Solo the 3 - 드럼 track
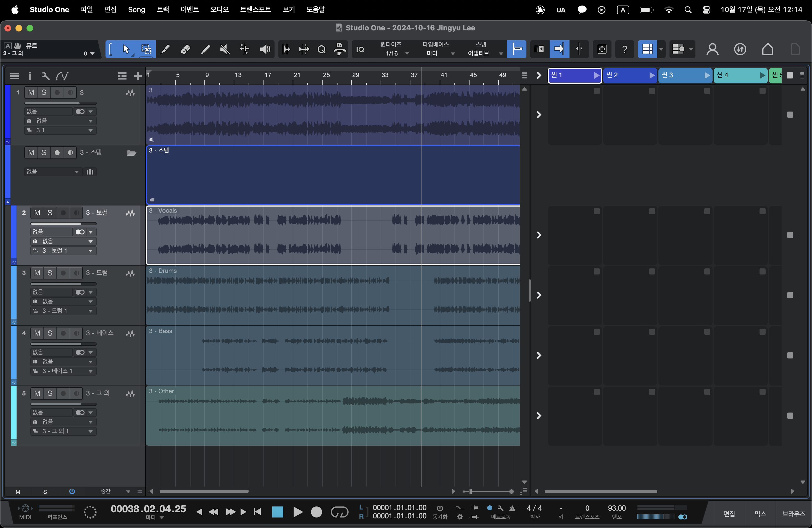812x528 pixels. (x=50, y=273)
